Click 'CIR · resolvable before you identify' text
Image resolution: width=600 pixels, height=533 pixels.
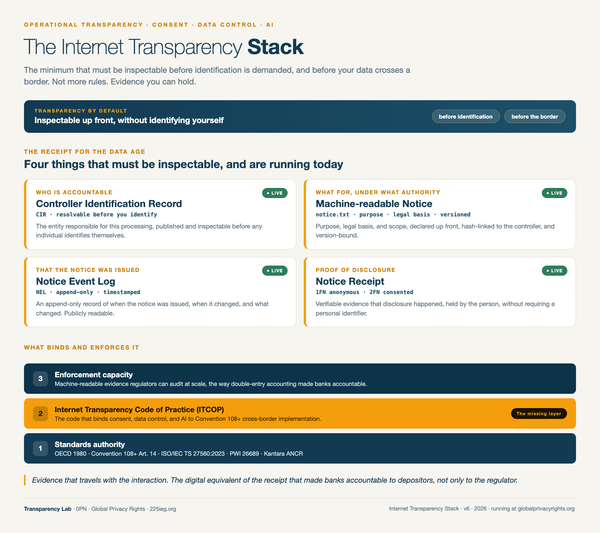[x=96, y=214]
